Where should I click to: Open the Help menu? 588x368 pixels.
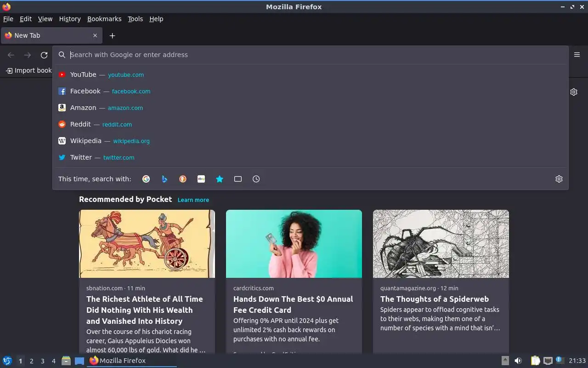coord(156,19)
